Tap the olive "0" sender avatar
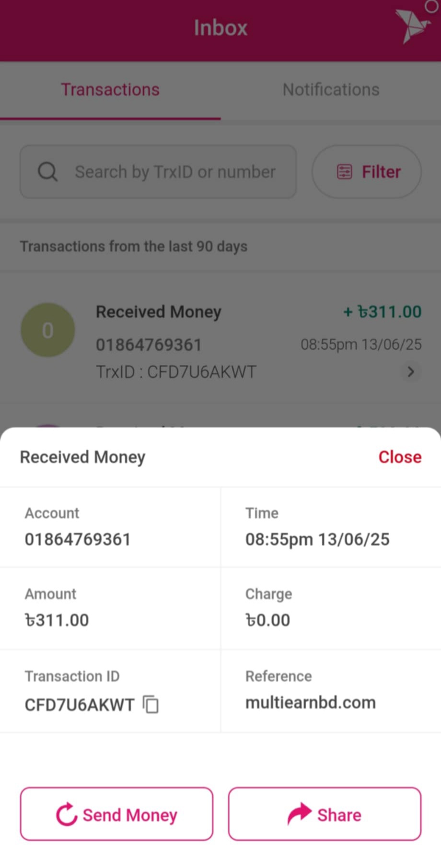This screenshot has width=441, height=868. coord(47,330)
